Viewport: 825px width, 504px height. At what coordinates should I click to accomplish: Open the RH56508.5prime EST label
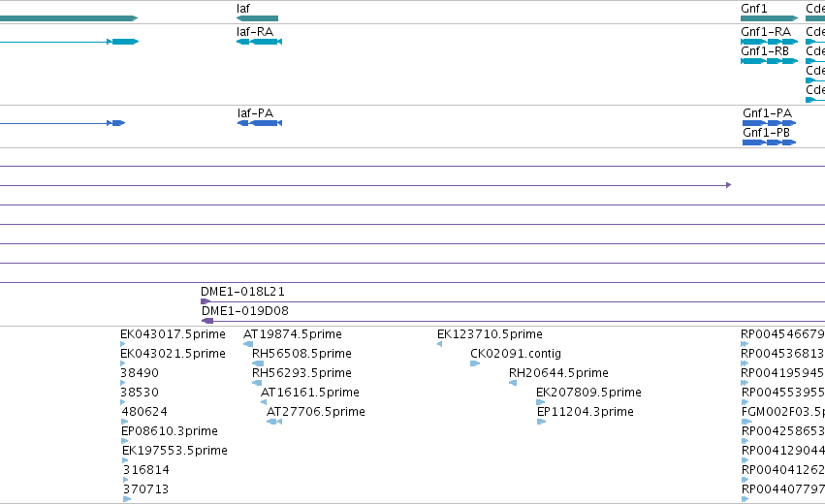click(x=301, y=354)
